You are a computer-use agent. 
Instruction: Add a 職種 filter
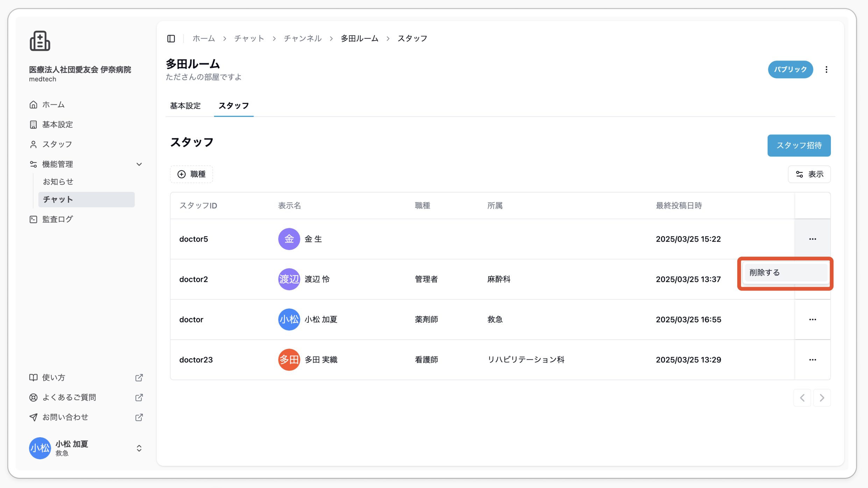point(191,174)
